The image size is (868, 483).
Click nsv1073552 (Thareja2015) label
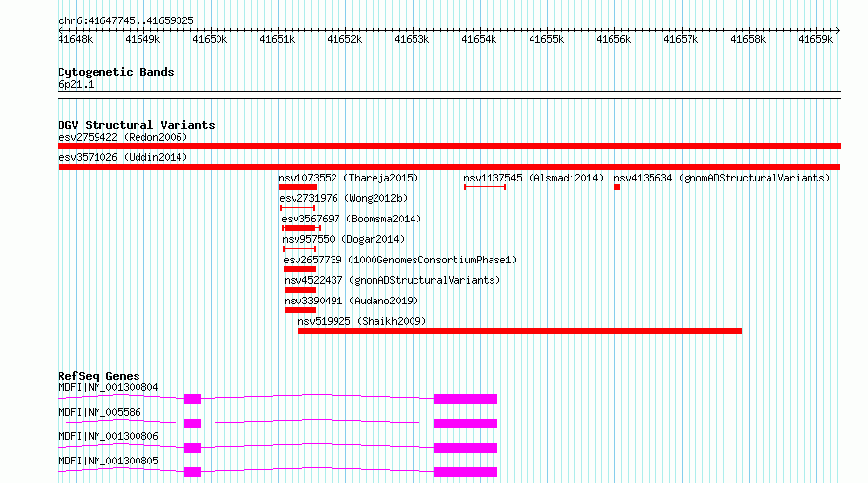click(x=348, y=178)
